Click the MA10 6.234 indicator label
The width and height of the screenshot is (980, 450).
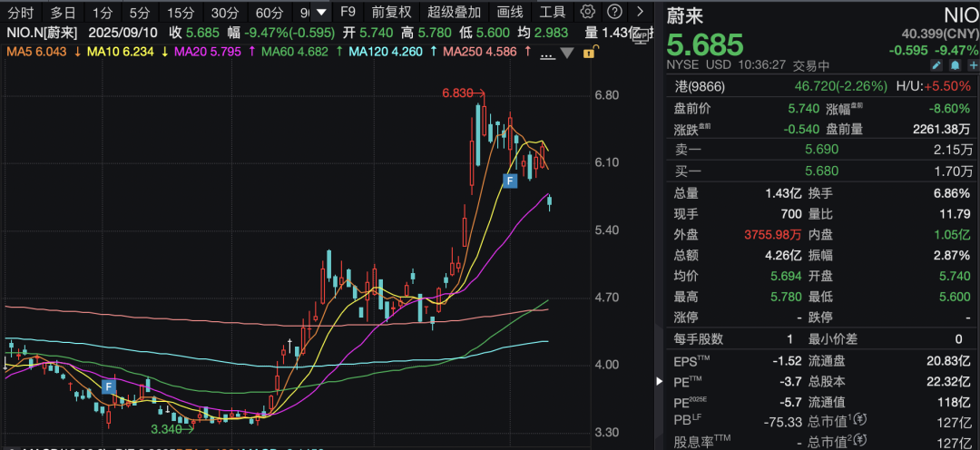coord(120,53)
